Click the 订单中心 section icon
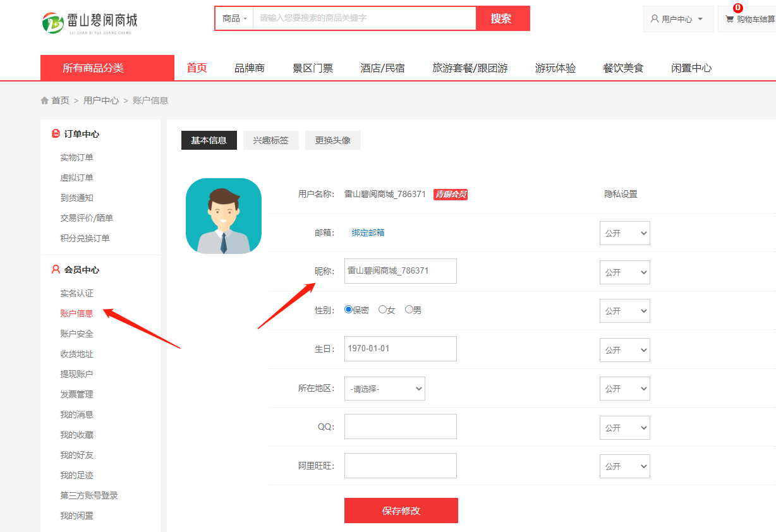The width and height of the screenshot is (776, 532). coord(56,134)
